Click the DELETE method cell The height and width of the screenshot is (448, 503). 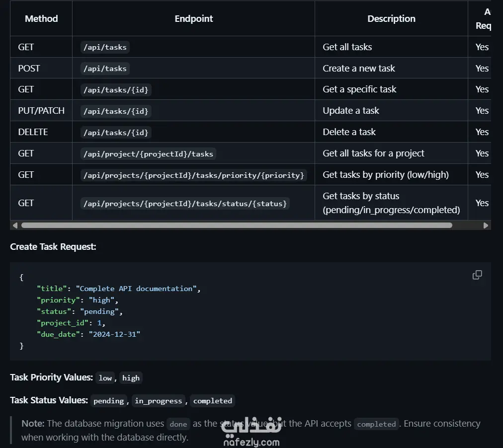coord(33,132)
